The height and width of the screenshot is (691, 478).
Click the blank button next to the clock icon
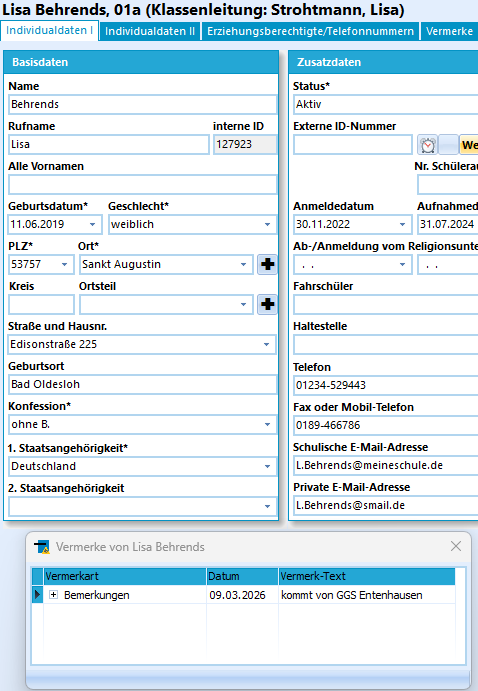tap(448, 145)
